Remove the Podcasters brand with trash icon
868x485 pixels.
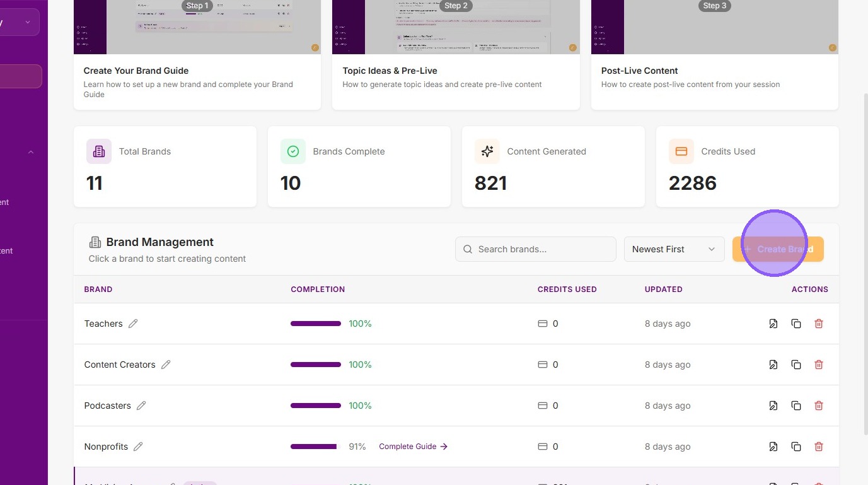tap(819, 406)
